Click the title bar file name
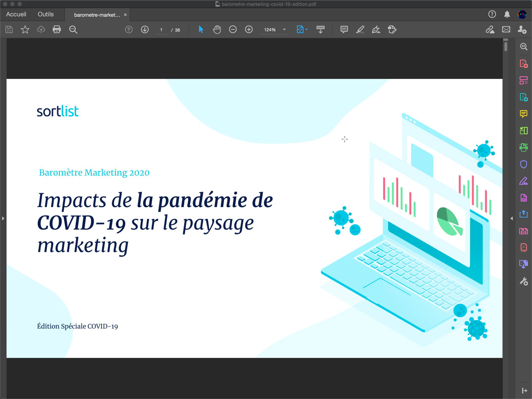The height and width of the screenshot is (399, 532). pyautogui.click(x=269, y=4)
